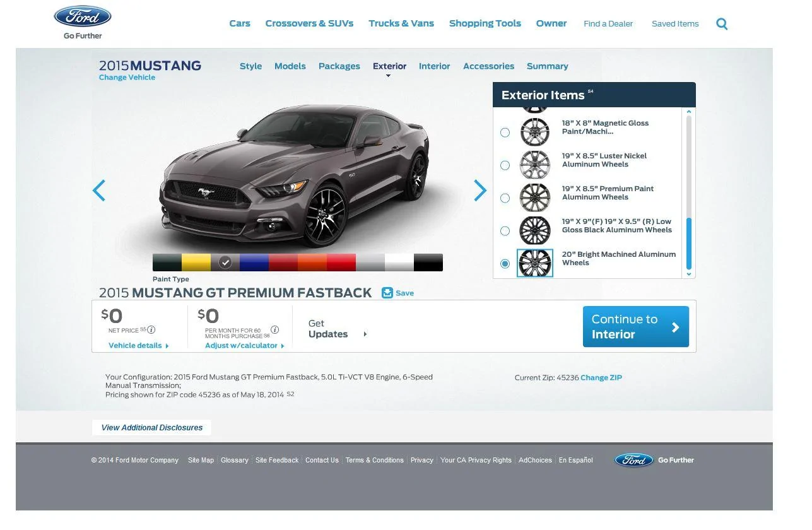Pick the black paint swatch
812x530 pixels.
(428, 262)
